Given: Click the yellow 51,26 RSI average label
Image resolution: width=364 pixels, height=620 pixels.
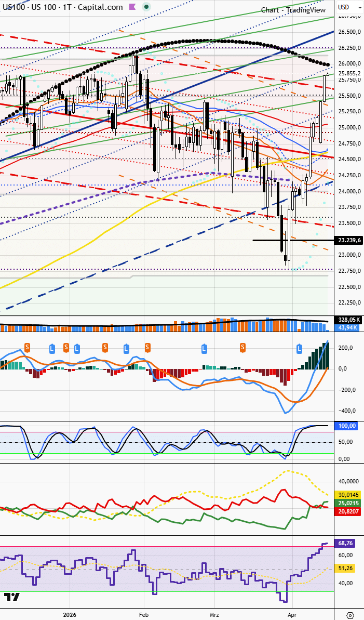Looking at the screenshot, I should click(x=345, y=568).
